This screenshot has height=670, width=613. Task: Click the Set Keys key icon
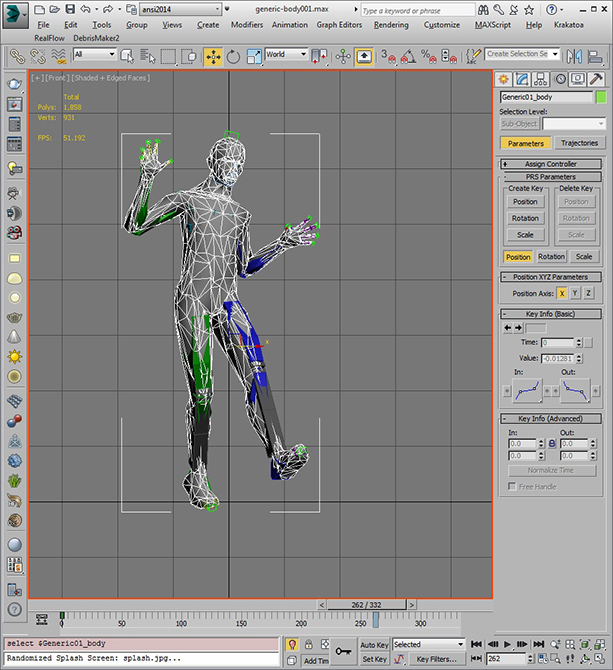tap(343, 651)
